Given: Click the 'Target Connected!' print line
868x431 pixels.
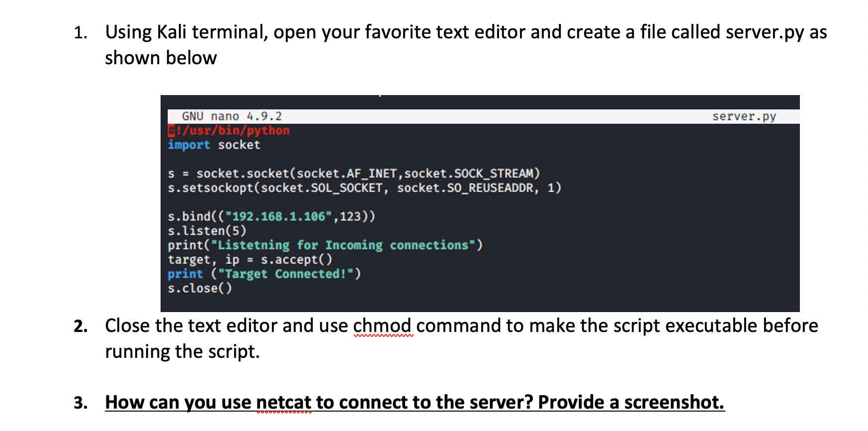Looking at the screenshot, I should [264, 274].
